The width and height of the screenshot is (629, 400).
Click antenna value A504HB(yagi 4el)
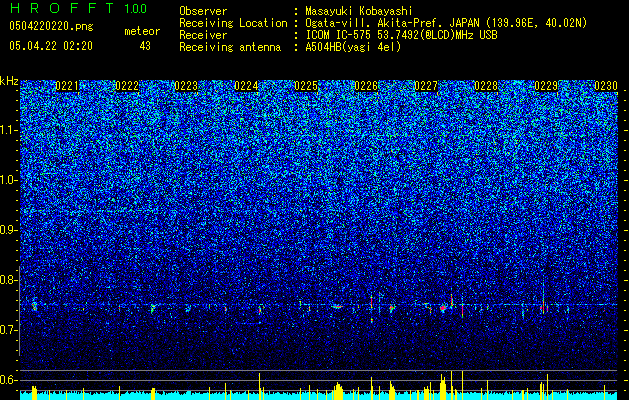click(x=353, y=47)
